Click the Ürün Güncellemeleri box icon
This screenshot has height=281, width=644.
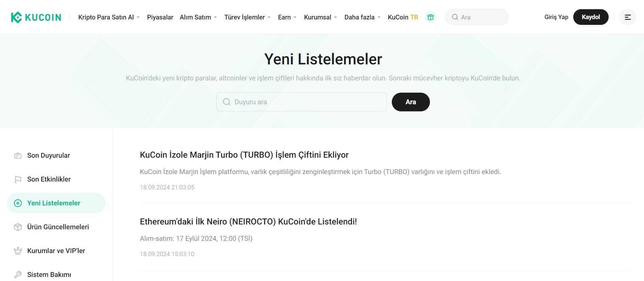18,227
